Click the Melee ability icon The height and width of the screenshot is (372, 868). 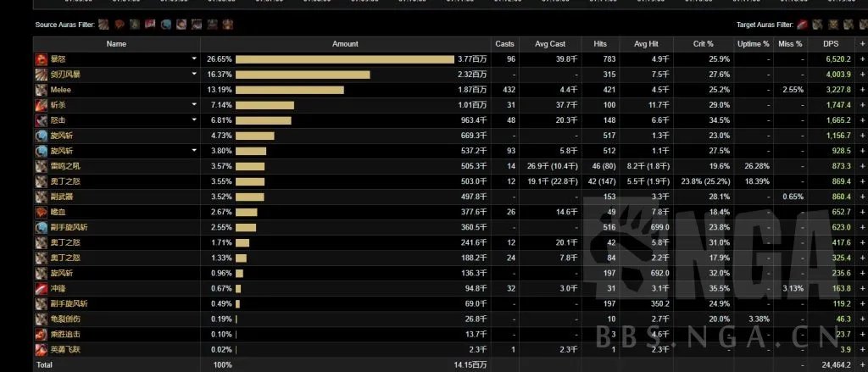click(41, 90)
